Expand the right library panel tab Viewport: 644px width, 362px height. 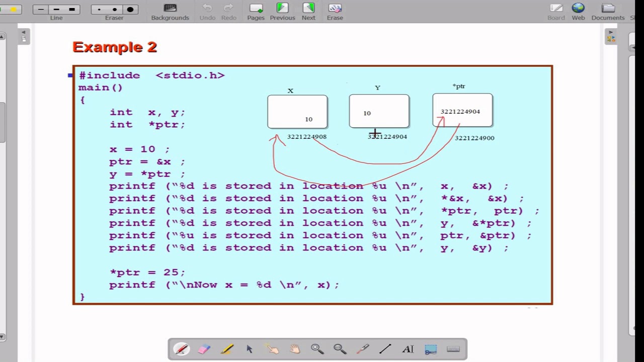[x=610, y=36]
